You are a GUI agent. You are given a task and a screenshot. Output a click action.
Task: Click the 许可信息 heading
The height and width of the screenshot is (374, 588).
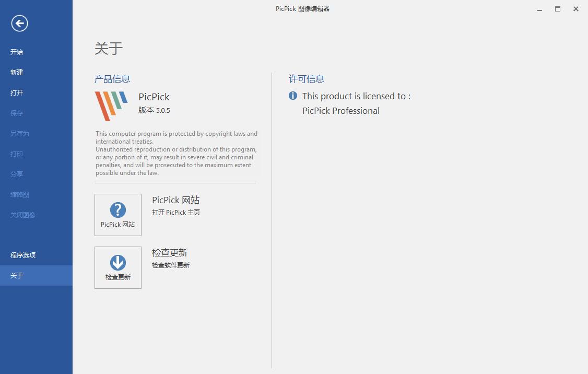tap(307, 79)
